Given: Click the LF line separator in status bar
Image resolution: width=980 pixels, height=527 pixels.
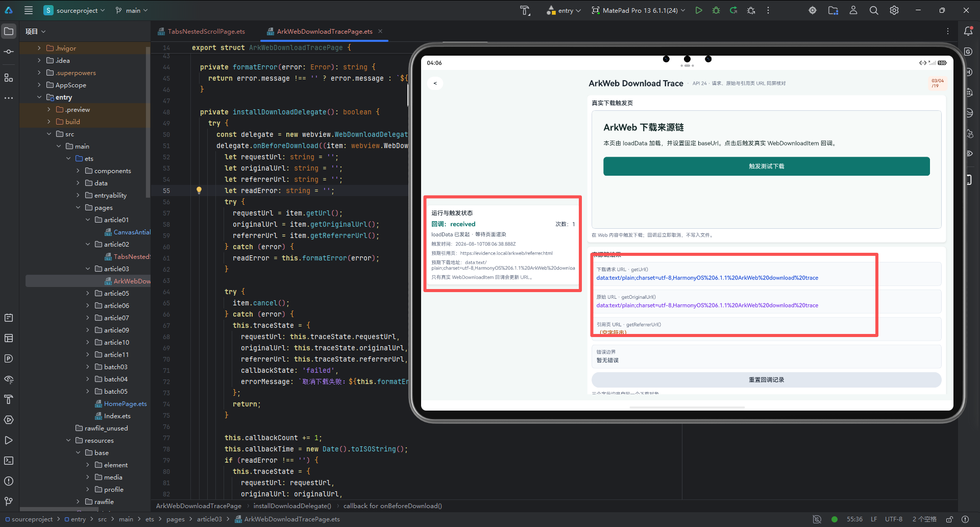Looking at the screenshot, I should 874,519.
